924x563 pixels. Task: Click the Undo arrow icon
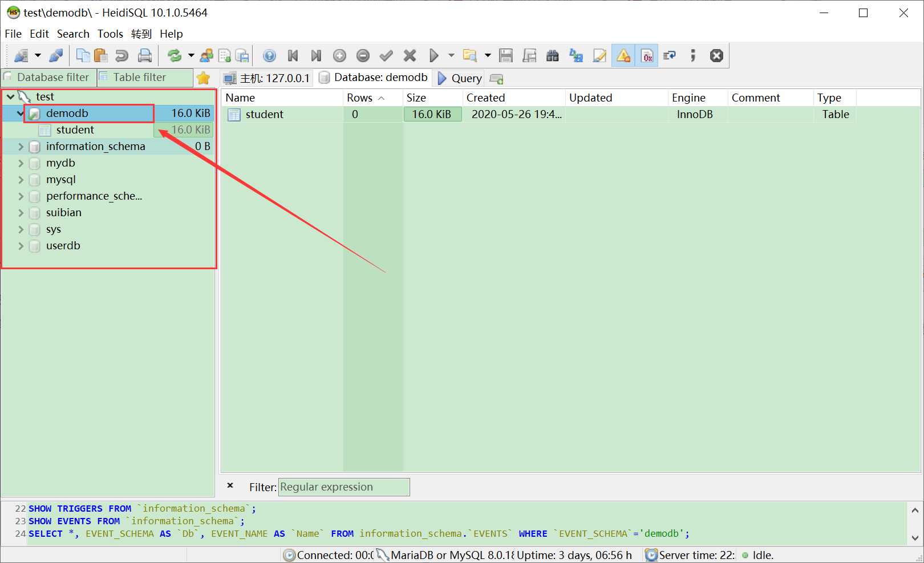(x=121, y=55)
